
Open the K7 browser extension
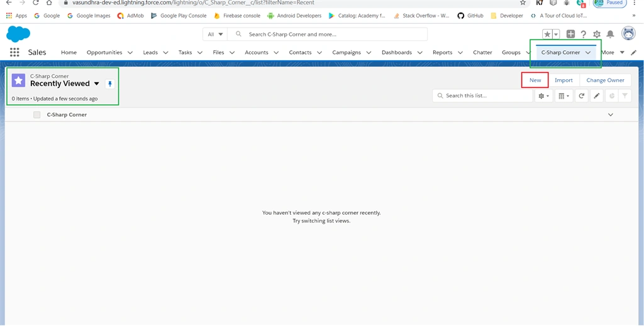[540, 3]
